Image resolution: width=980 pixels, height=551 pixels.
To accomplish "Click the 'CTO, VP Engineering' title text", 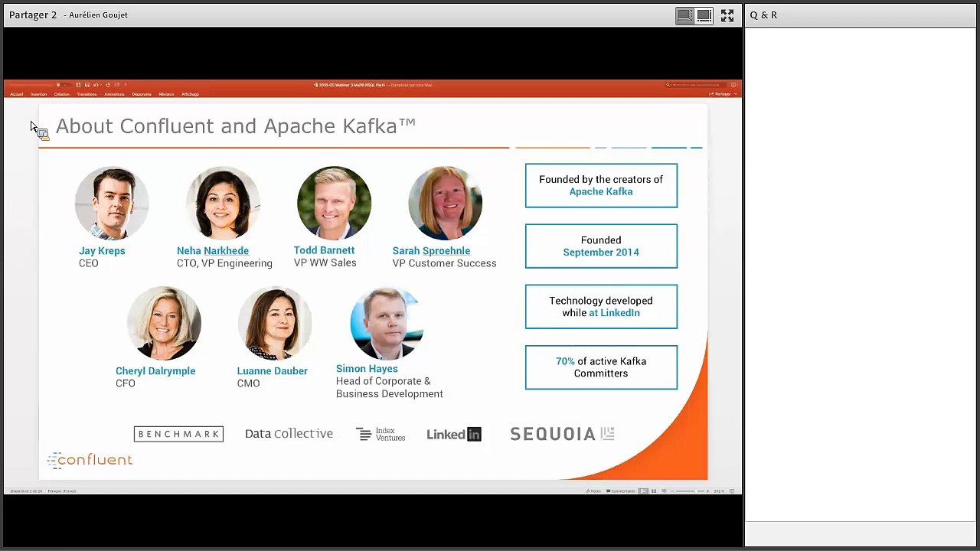I will tap(224, 263).
